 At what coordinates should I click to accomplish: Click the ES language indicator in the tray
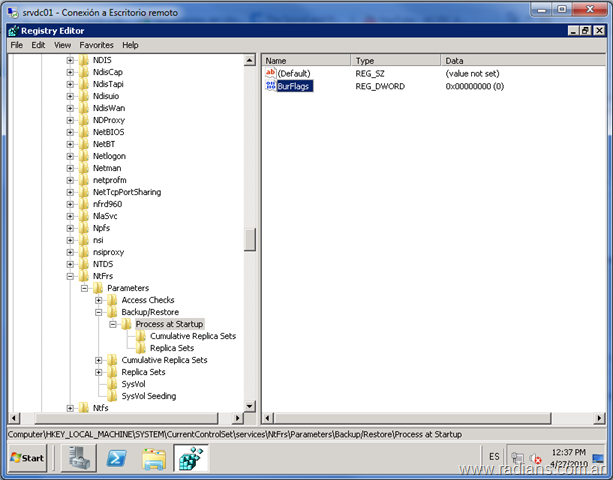(x=494, y=457)
